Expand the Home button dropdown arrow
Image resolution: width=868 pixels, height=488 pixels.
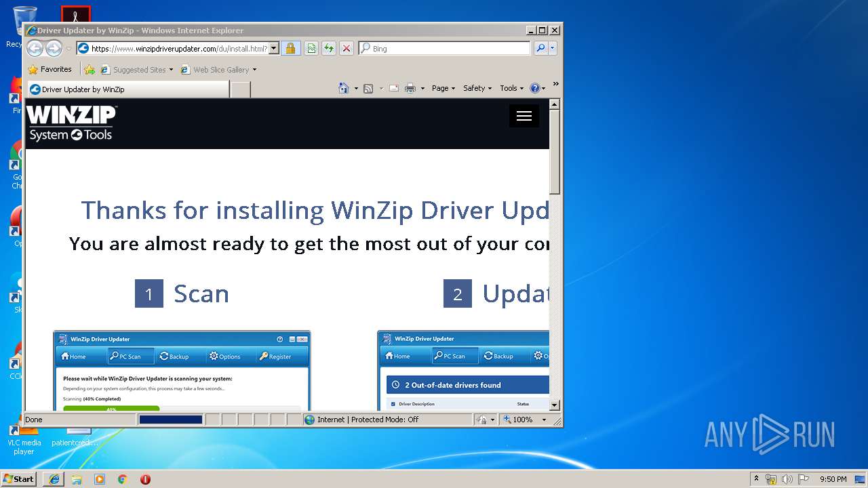[356, 88]
